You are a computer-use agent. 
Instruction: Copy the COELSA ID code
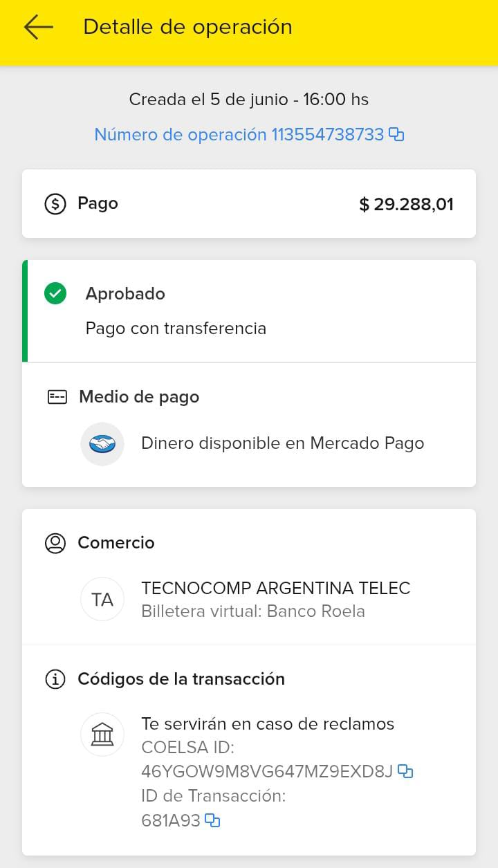click(x=406, y=771)
